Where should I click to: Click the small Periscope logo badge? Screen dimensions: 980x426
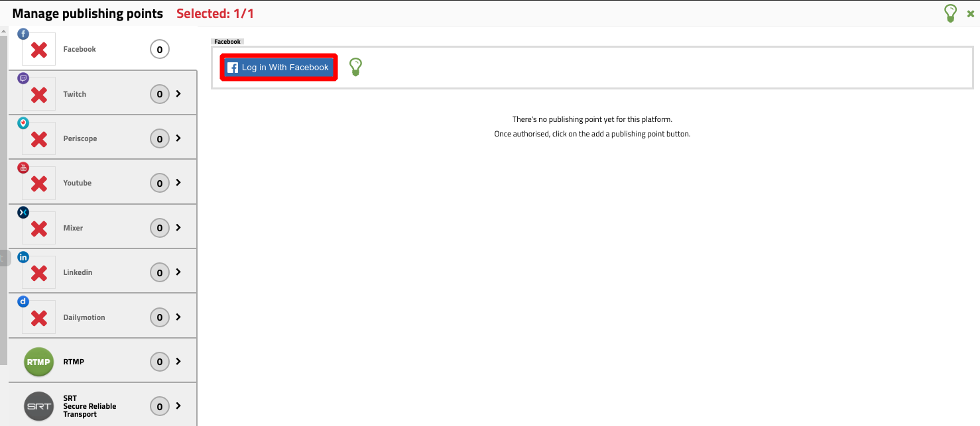point(23,123)
